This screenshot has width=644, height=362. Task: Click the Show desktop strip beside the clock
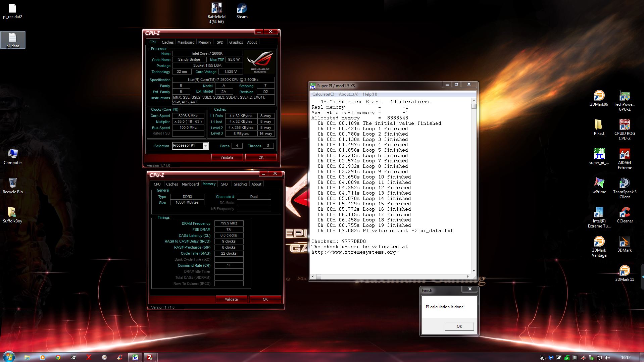click(641, 357)
